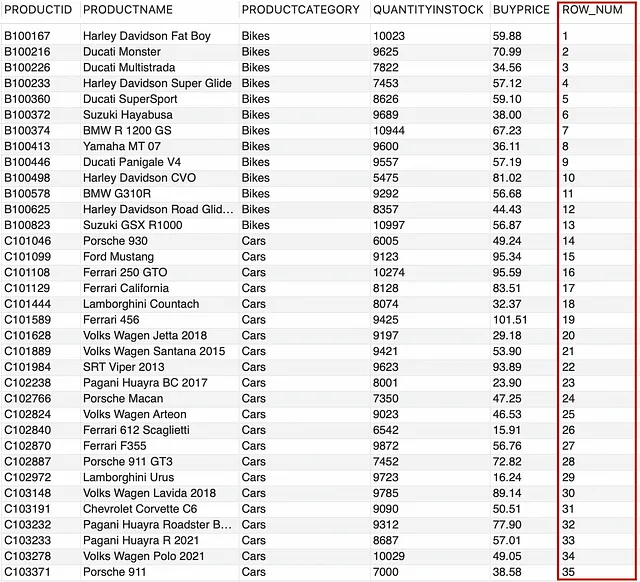640x582 pixels.
Task: Select buy price 15.91
Action: pos(507,430)
